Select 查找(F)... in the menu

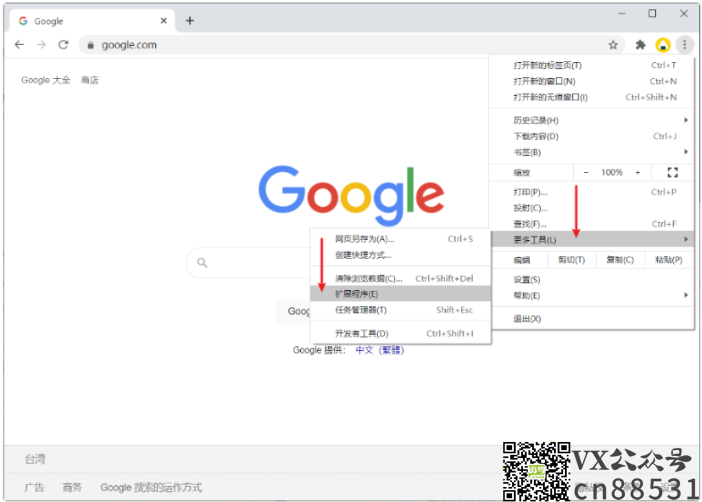592,224
